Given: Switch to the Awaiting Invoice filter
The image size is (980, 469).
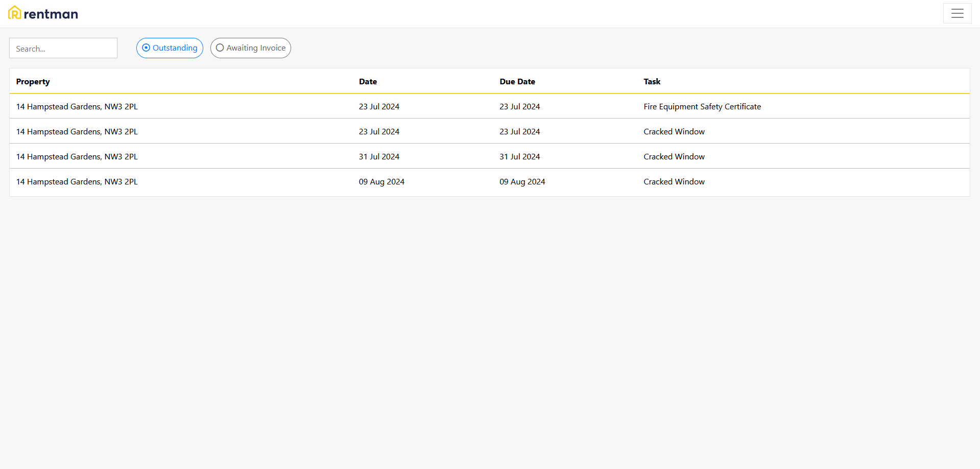Looking at the screenshot, I should (x=251, y=48).
